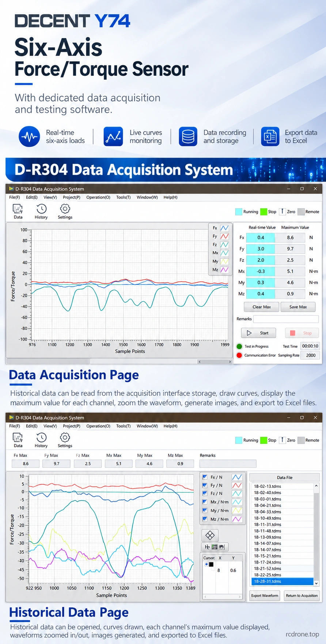The width and height of the screenshot is (326, 644).
Task: Click the diamond autoscale button below channel list
Action: click(210, 535)
